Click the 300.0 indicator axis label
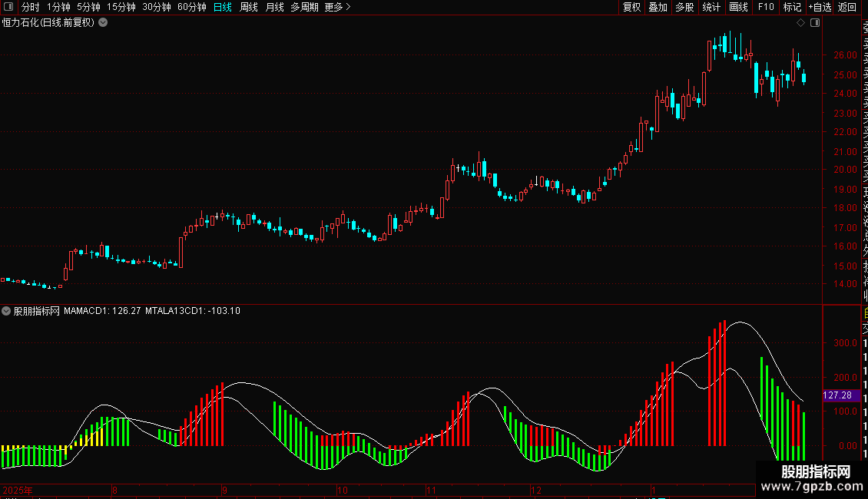This screenshot has height=499, width=868. point(845,343)
